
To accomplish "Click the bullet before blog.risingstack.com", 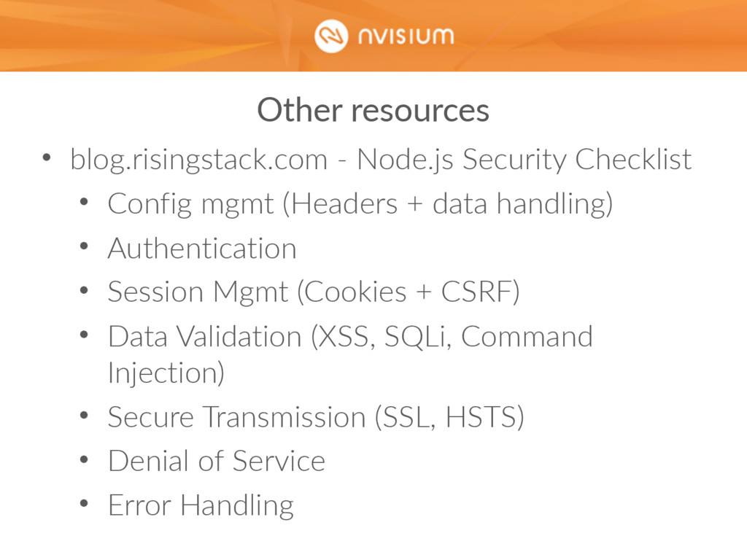I will pos(46,157).
